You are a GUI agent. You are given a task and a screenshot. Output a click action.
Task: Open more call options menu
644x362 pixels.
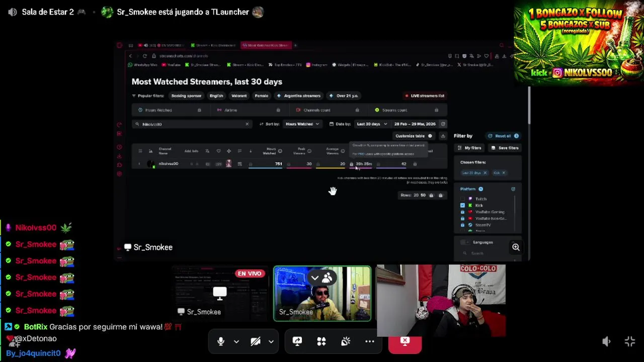[x=370, y=341]
